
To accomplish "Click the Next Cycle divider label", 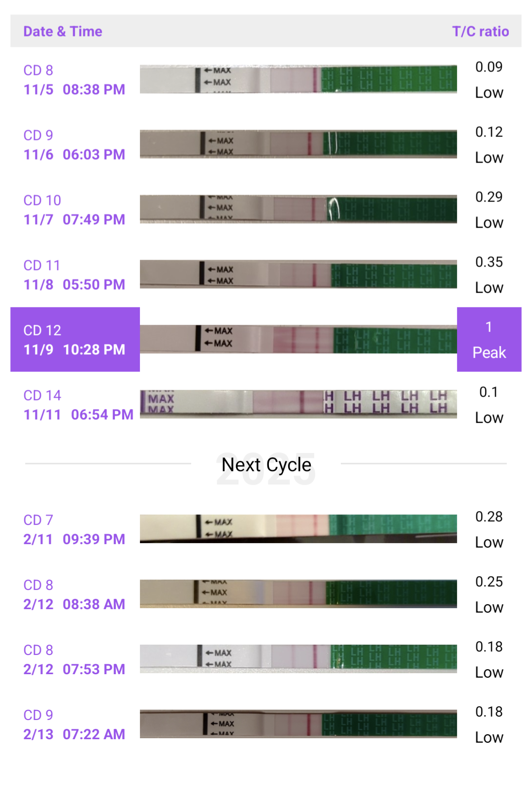I will [x=266, y=465].
